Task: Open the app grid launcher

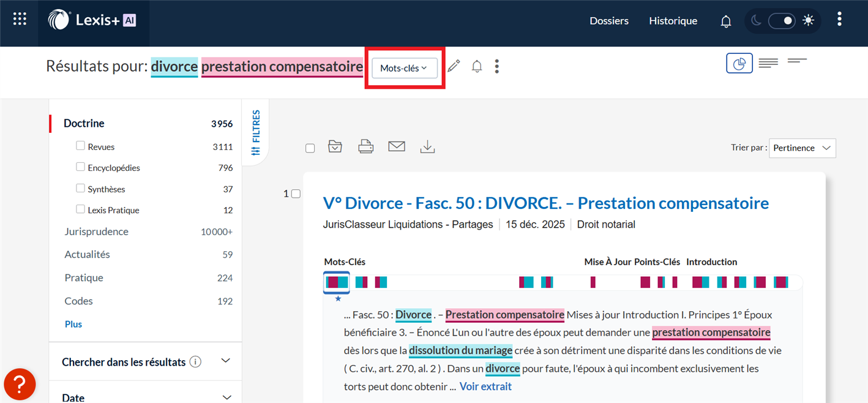Action: click(20, 20)
